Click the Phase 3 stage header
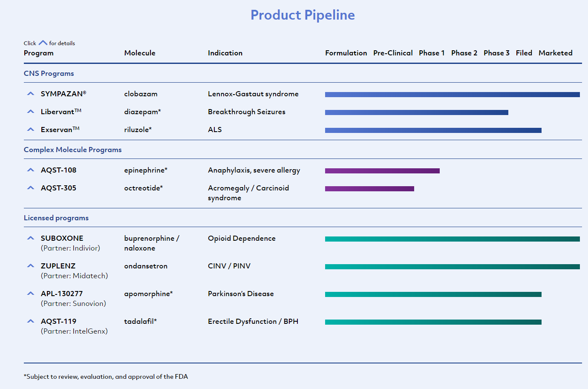The image size is (588, 389). tap(496, 53)
